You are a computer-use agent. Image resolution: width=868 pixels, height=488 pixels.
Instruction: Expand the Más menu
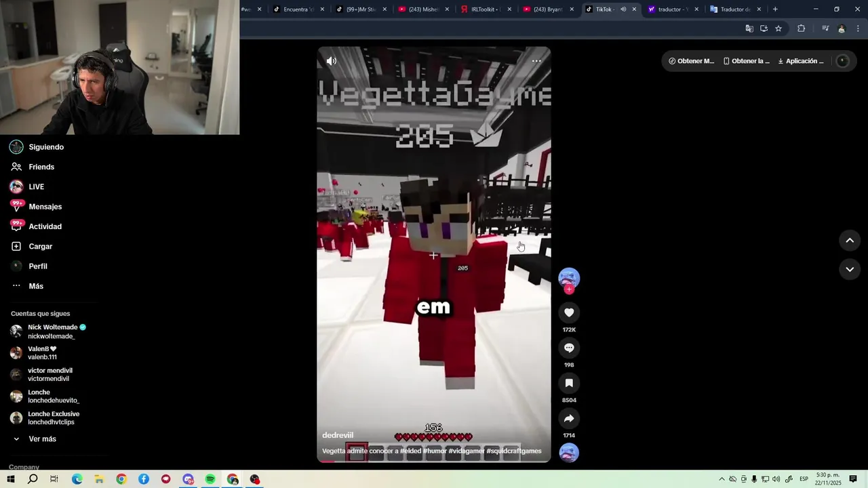click(x=36, y=286)
